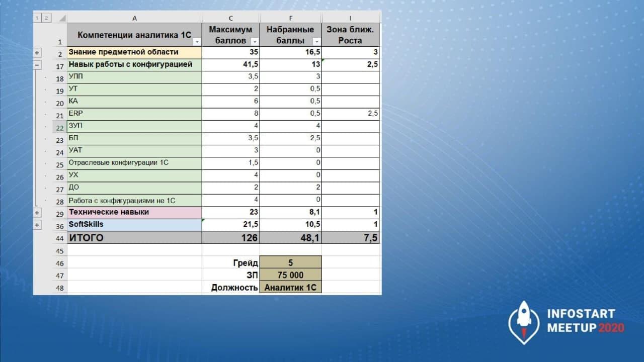Select the salary cell 75 000
The width and height of the screenshot is (644, 362).
(x=291, y=275)
